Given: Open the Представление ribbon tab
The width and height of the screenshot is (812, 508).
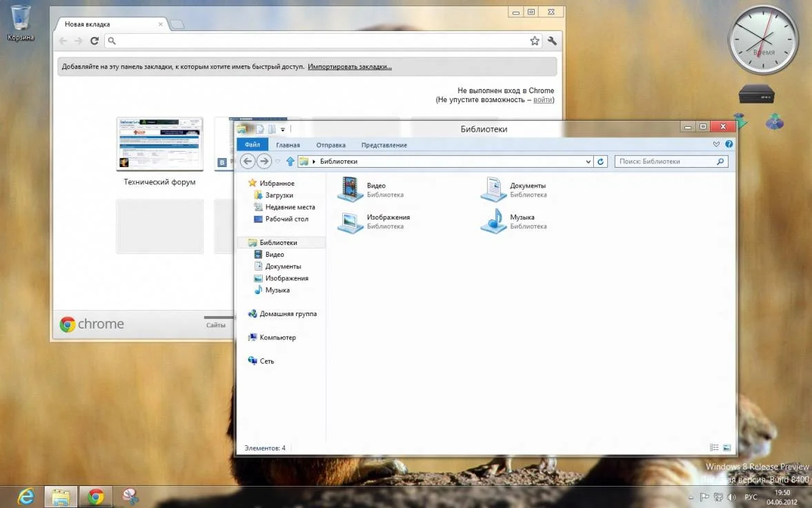Looking at the screenshot, I should click(x=384, y=145).
